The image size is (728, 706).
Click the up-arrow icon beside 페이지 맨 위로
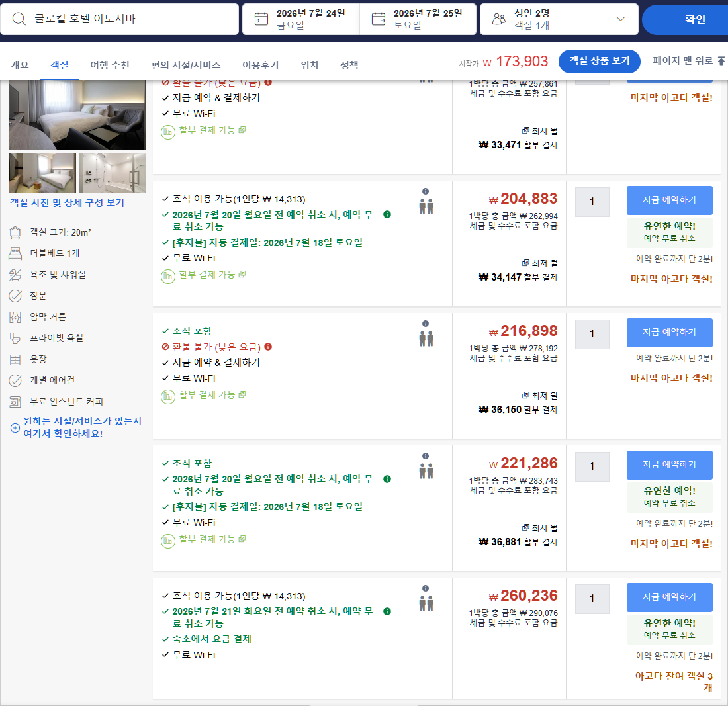click(721, 61)
